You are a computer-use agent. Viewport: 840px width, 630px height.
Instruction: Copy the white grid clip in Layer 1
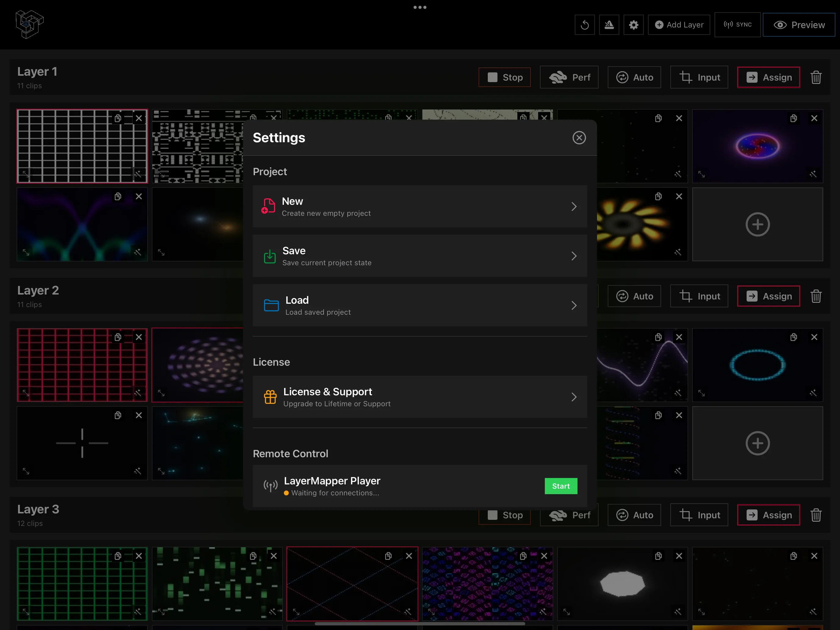coord(118,118)
